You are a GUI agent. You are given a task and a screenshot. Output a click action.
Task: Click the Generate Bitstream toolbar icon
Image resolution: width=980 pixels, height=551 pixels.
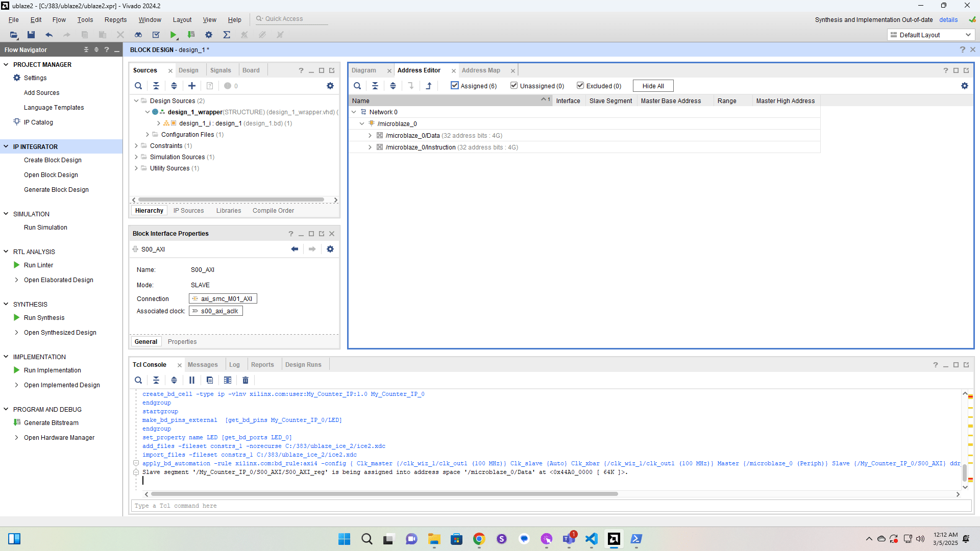pyautogui.click(x=191, y=35)
